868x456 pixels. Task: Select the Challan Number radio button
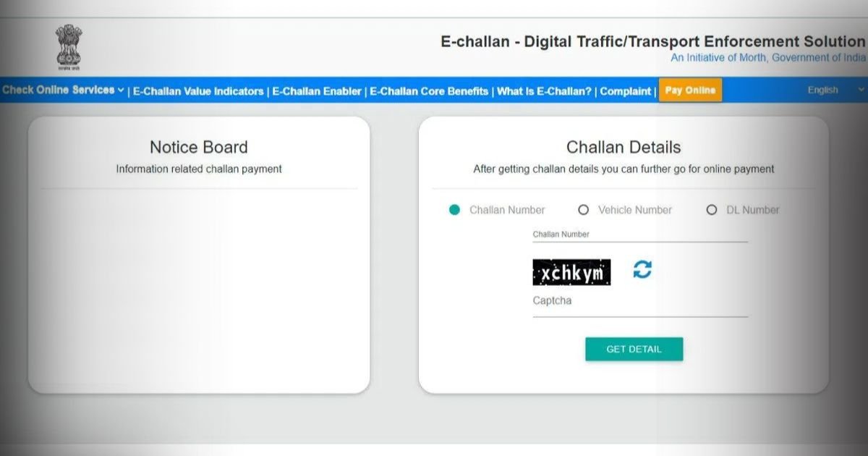pyautogui.click(x=454, y=209)
